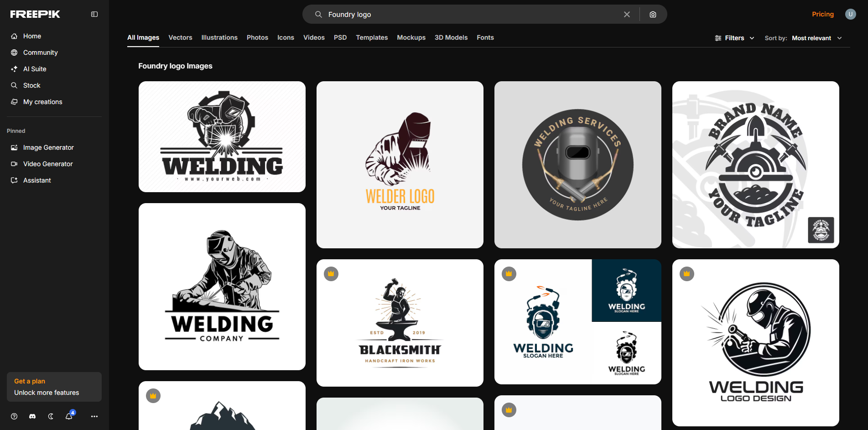Open the notifications bell
The image size is (868, 430).
pos(68,416)
